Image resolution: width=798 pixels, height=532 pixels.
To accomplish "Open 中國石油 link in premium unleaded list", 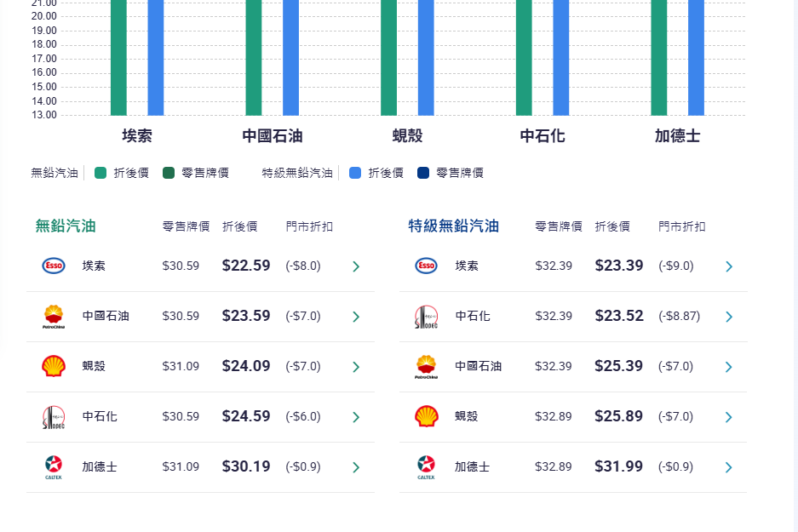I will click(478, 366).
